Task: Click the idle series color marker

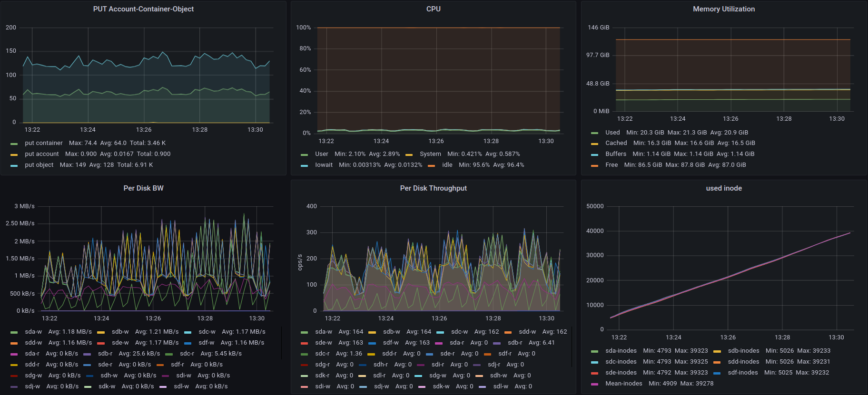Action: tap(432, 165)
